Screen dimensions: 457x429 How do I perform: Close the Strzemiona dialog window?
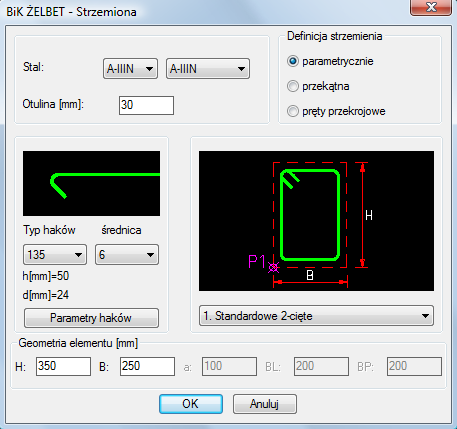pos(431,7)
